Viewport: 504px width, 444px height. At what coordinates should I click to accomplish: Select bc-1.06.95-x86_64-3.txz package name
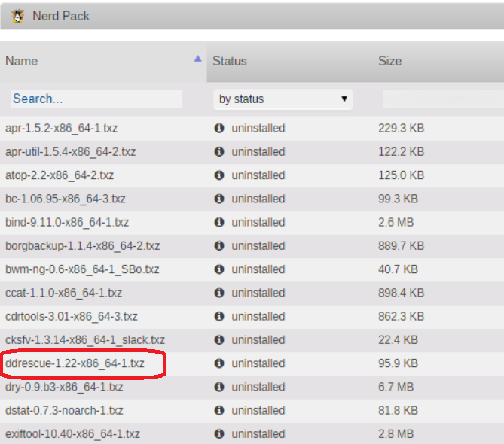[x=66, y=199]
